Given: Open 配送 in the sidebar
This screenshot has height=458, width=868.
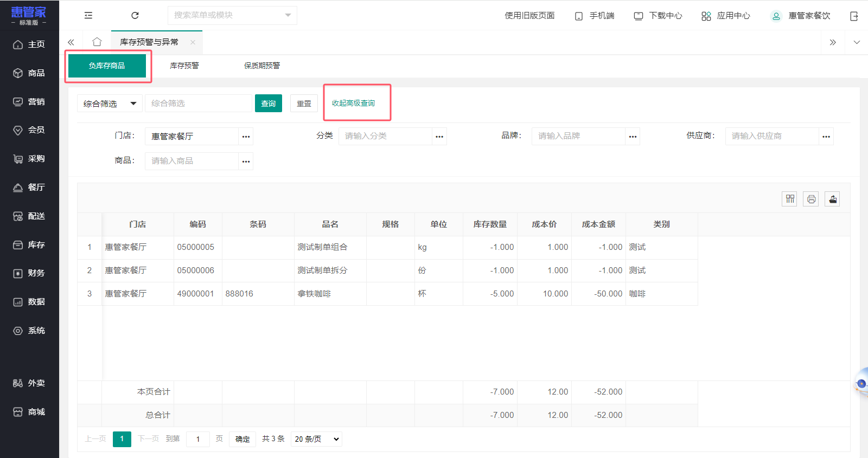Looking at the screenshot, I should click(x=29, y=216).
